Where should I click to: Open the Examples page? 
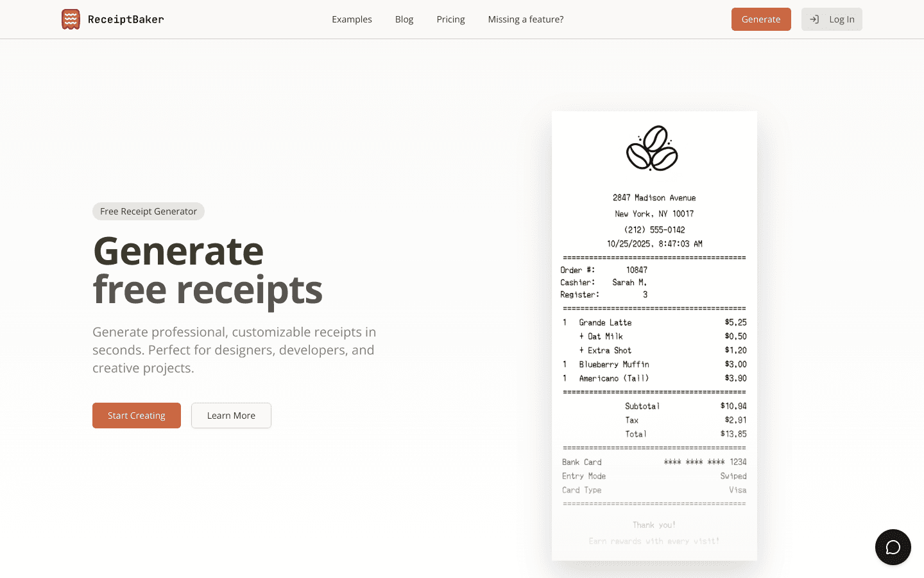coord(352,19)
